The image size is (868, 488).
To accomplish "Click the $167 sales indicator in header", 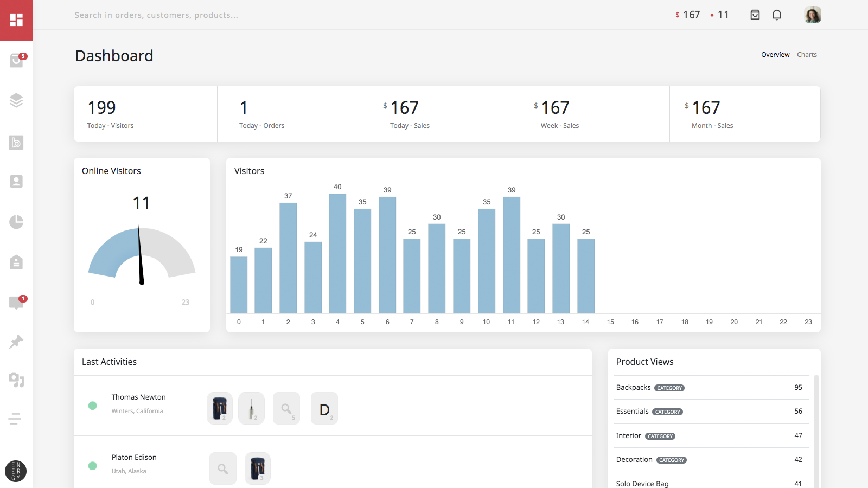I will [x=688, y=15].
